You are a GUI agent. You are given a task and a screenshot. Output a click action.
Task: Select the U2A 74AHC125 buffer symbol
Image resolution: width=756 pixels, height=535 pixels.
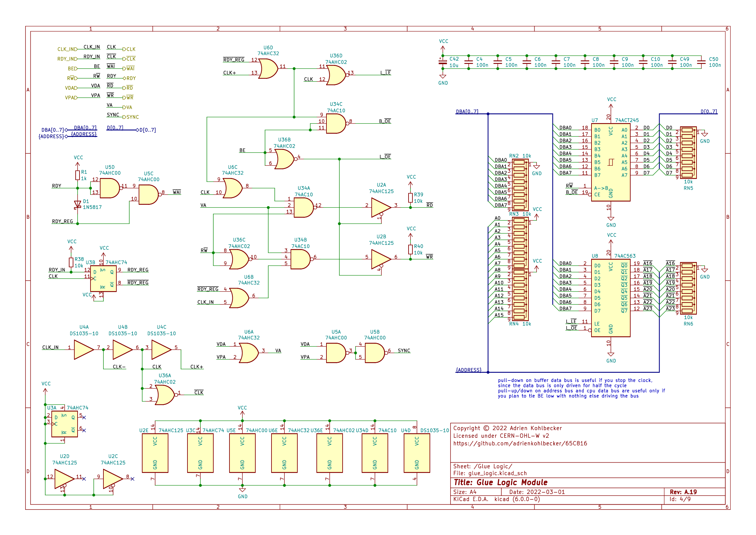click(x=381, y=207)
